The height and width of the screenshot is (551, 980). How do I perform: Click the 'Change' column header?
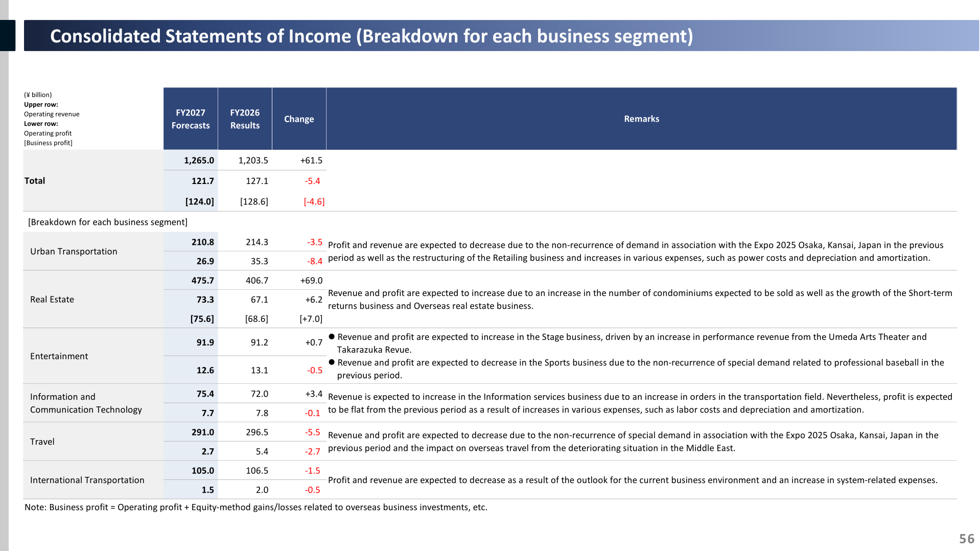pos(299,119)
